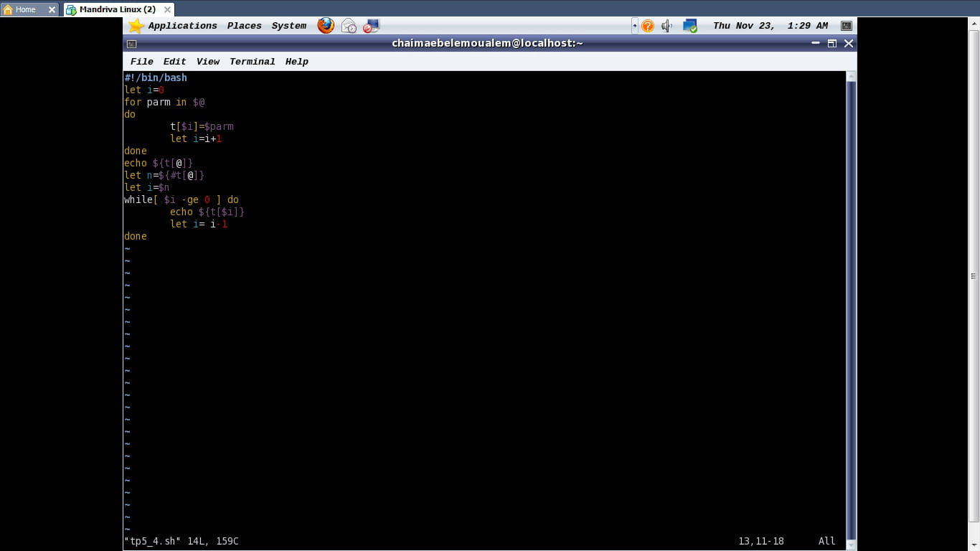Open the terminal File menu
The height and width of the screenshot is (551, 980).
141,62
